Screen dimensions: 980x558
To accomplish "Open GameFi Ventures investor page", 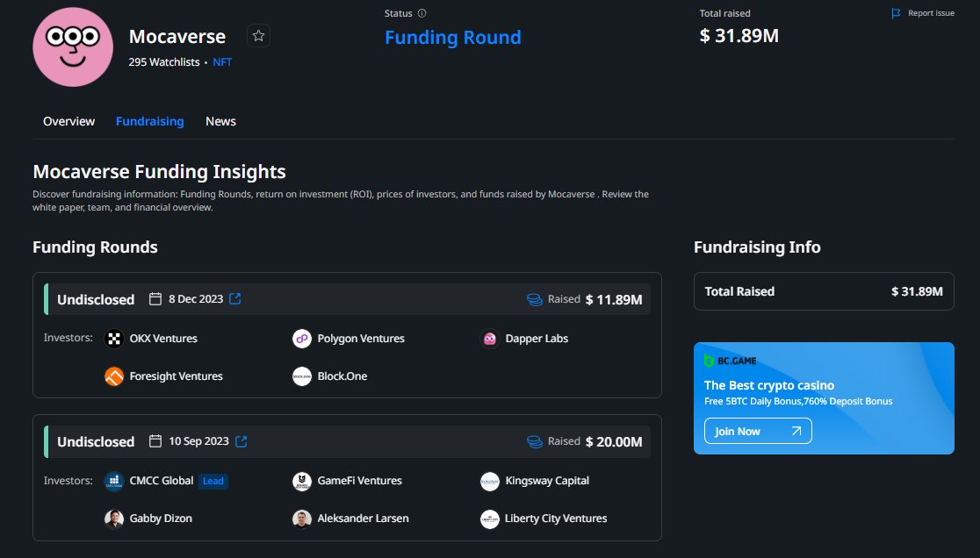I will pyautogui.click(x=359, y=481).
